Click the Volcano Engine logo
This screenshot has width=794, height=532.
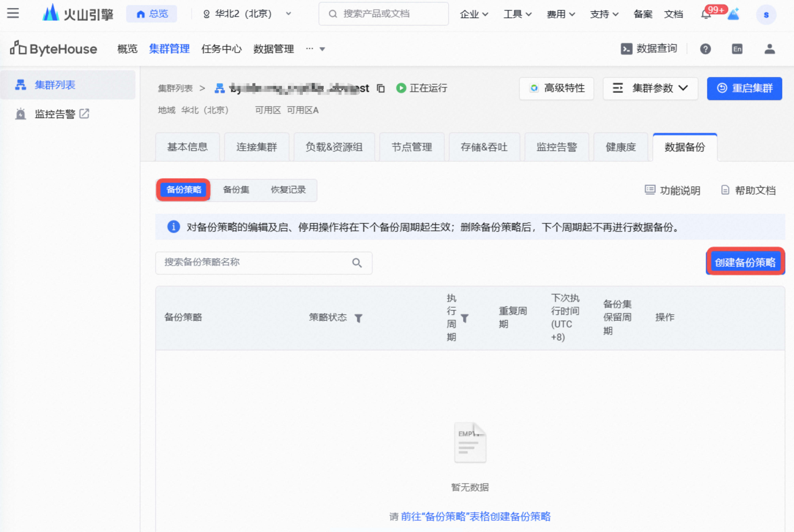78,14
